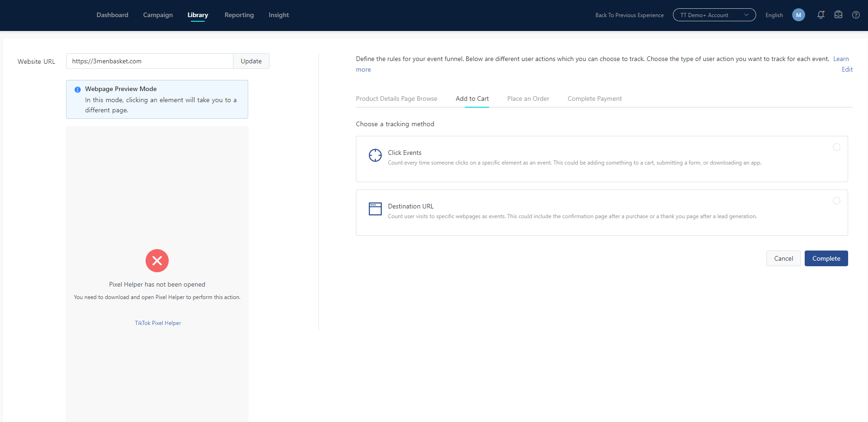Switch to Complete Payment tab

pos(595,98)
